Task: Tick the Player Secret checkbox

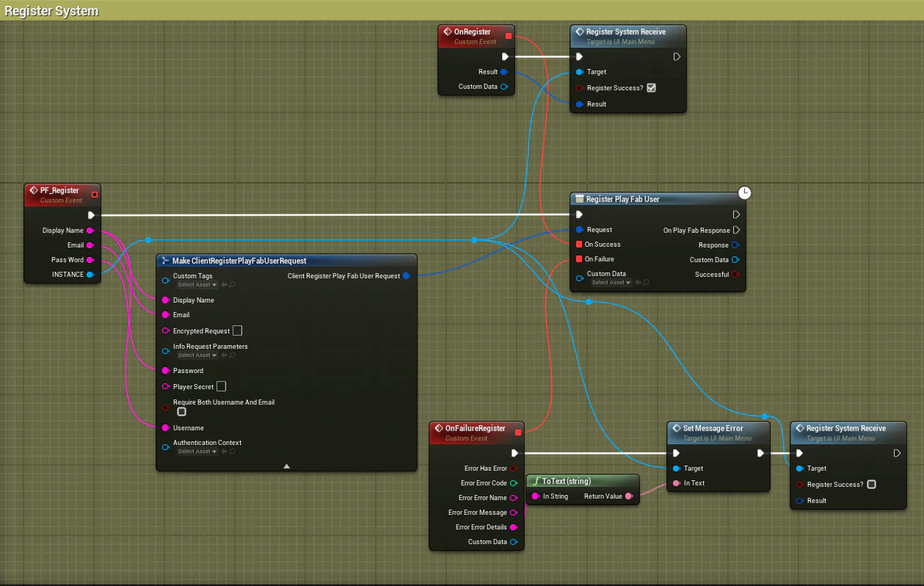Action: [x=221, y=387]
